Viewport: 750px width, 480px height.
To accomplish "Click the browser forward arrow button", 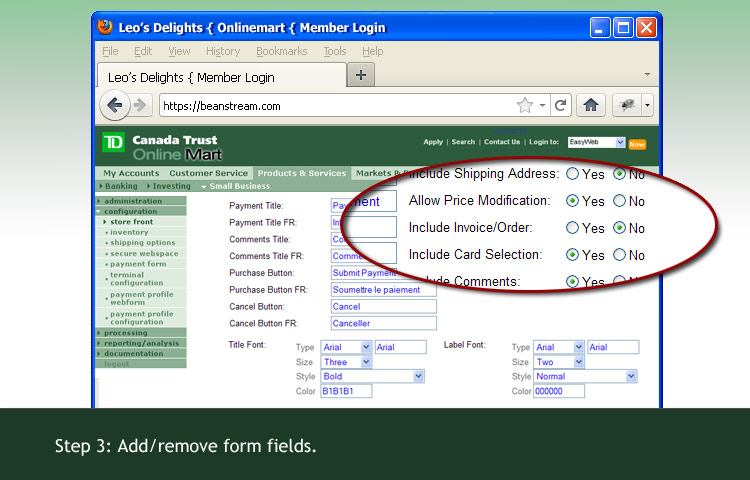I will [140, 105].
